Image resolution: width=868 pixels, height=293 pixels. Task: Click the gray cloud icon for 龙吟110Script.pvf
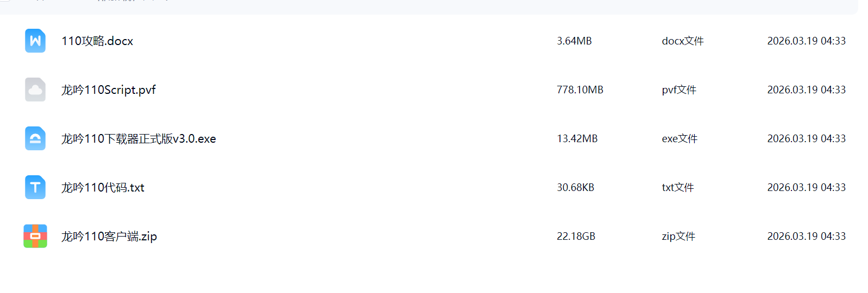click(x=35, y=90)
